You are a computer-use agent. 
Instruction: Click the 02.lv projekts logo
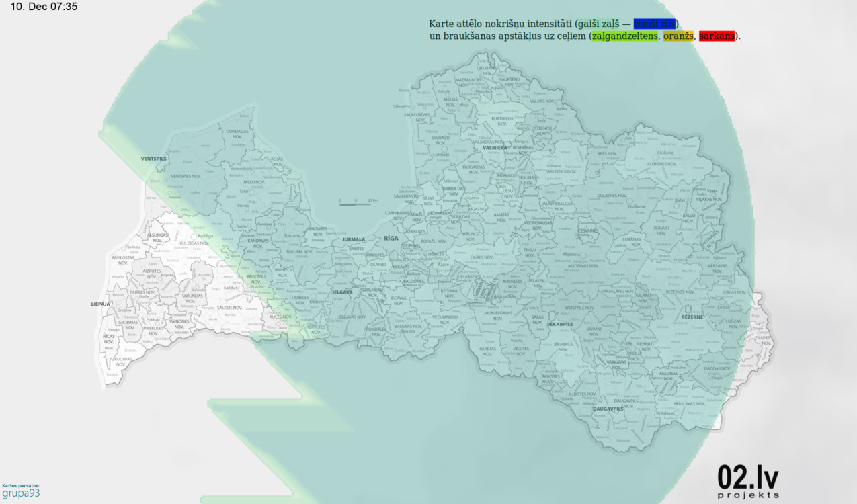pos(747,481)
